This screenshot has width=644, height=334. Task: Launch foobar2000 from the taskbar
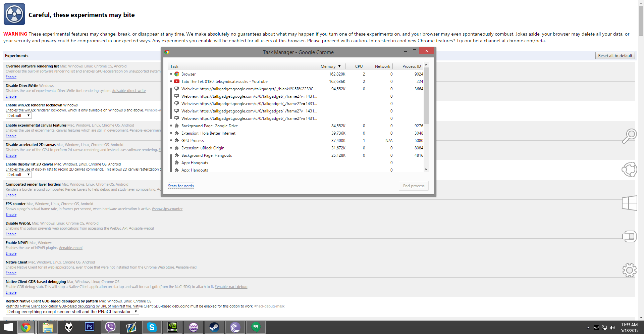pyautogui.click(x=69, y=327)
